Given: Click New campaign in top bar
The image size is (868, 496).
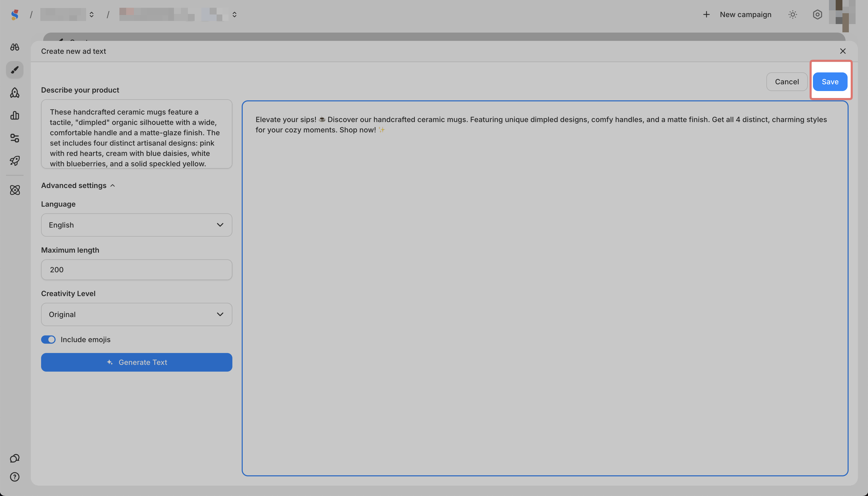Looking at the screenshot, I should click(x=737, y=15).
